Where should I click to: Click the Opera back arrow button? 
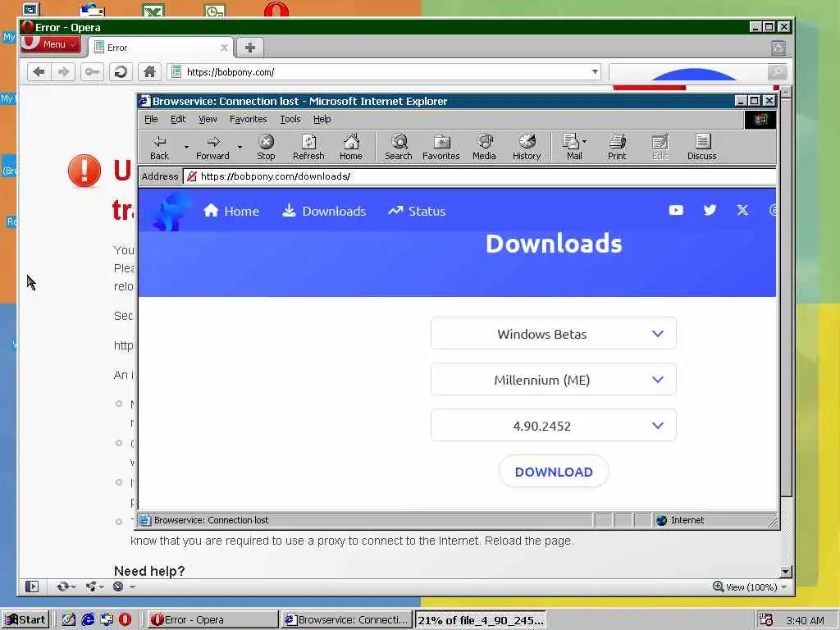pyautogui.click(x=39, y=72)
